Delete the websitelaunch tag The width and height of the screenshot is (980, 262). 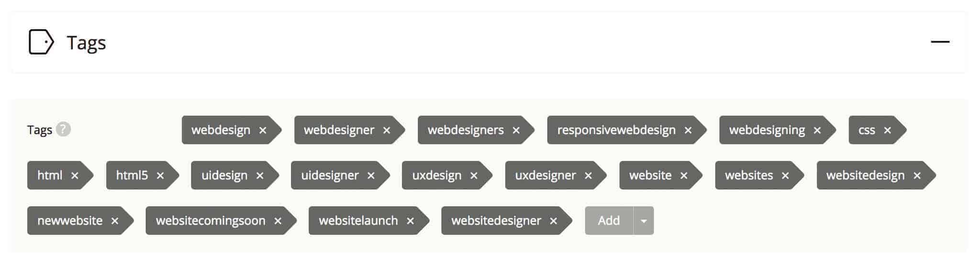[410, 221]
